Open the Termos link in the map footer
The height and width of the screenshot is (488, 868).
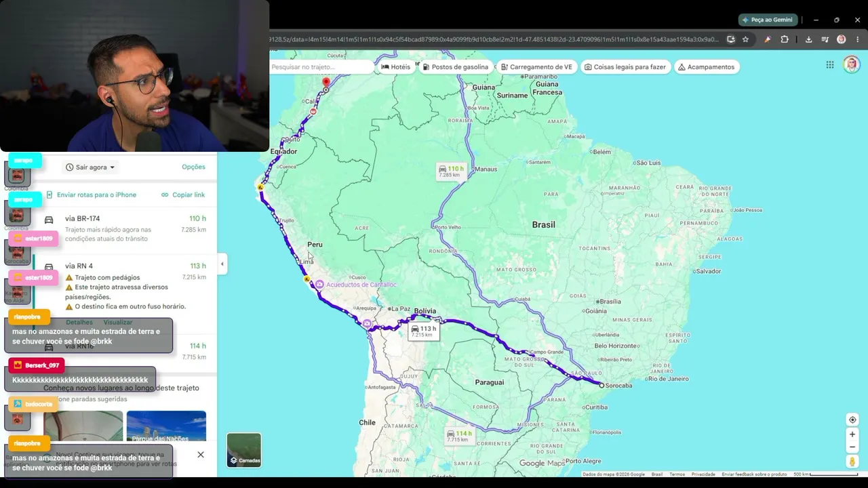point(677,474)
